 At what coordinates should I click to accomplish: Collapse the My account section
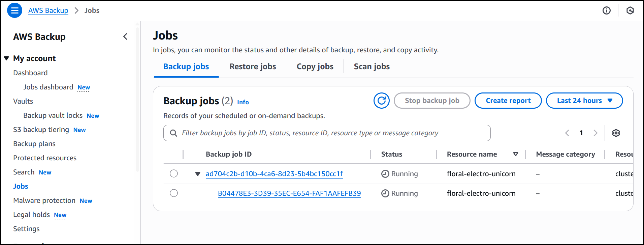(x=6, y=58)
